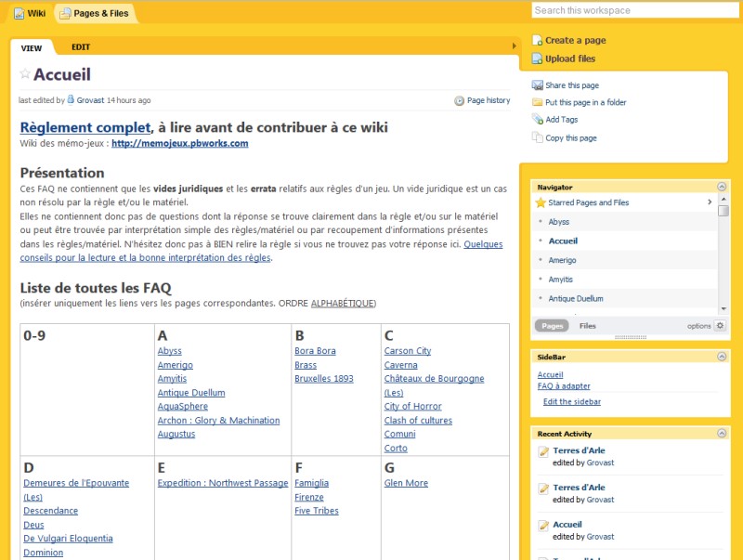Image resolution: width=743 pixels, height=560 pixels.
Task: Open the Règlement complet link
Action: [85, 127]
